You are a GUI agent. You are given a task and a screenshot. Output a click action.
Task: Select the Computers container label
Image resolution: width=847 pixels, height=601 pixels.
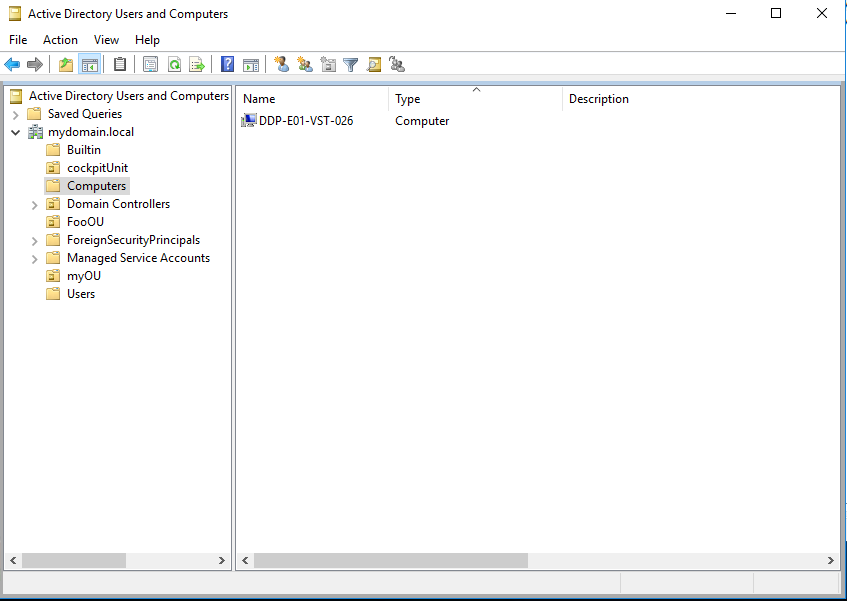96,186
